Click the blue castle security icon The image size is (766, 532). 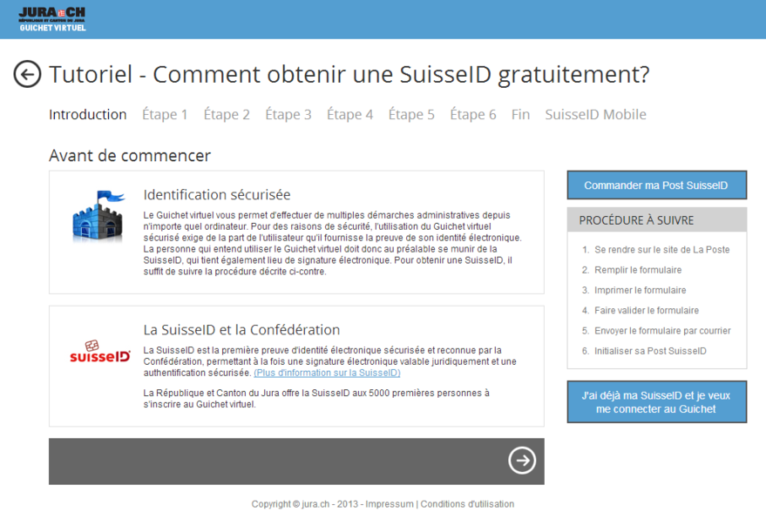click(98, 215)
